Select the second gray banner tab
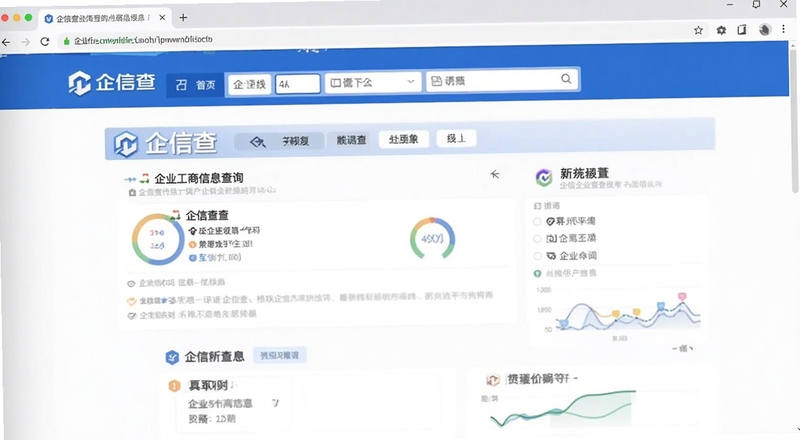800x440 pixels. pos(351,139)
